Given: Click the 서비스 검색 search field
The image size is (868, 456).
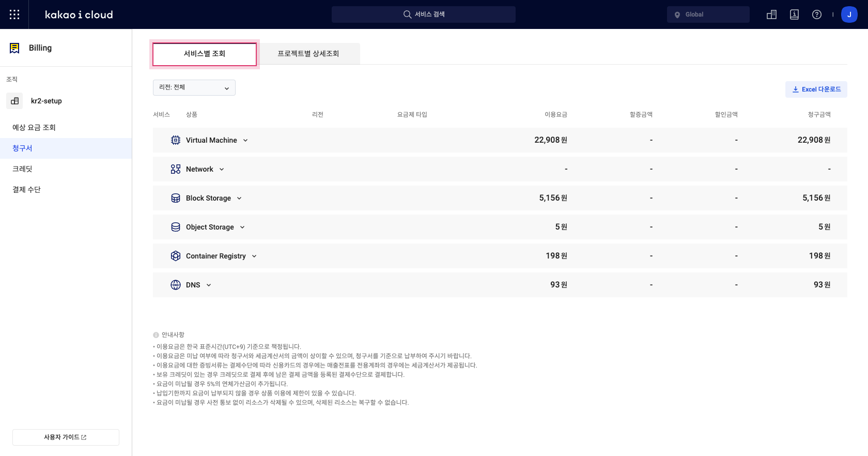Looking at the screenshot, I should point(424,14).
